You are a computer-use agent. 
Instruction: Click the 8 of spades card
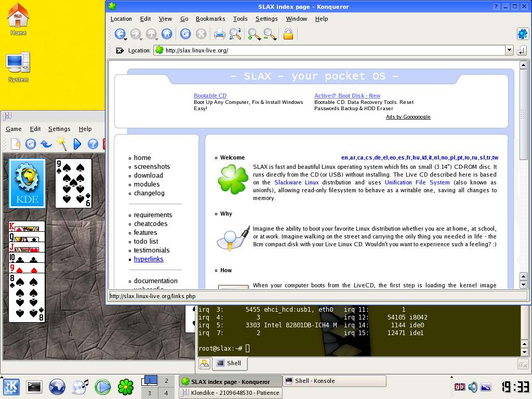pyautogui.click(x=27, y=298)
